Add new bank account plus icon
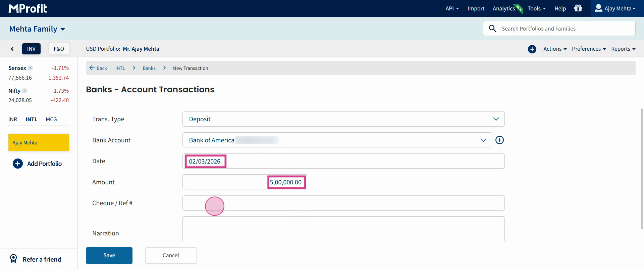The image size is (644, 270). click(499, 140)
